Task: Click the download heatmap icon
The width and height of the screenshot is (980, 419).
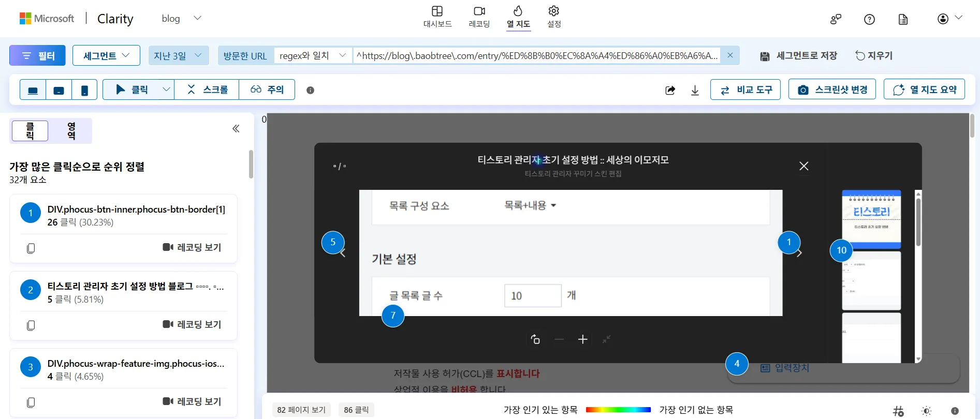Action: click(x=695, y=90)
